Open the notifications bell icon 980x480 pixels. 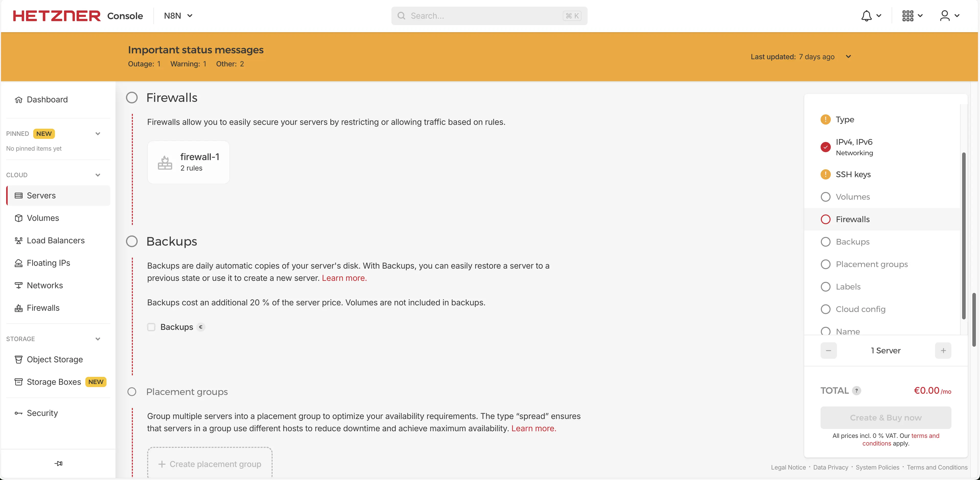click(866, 16)
